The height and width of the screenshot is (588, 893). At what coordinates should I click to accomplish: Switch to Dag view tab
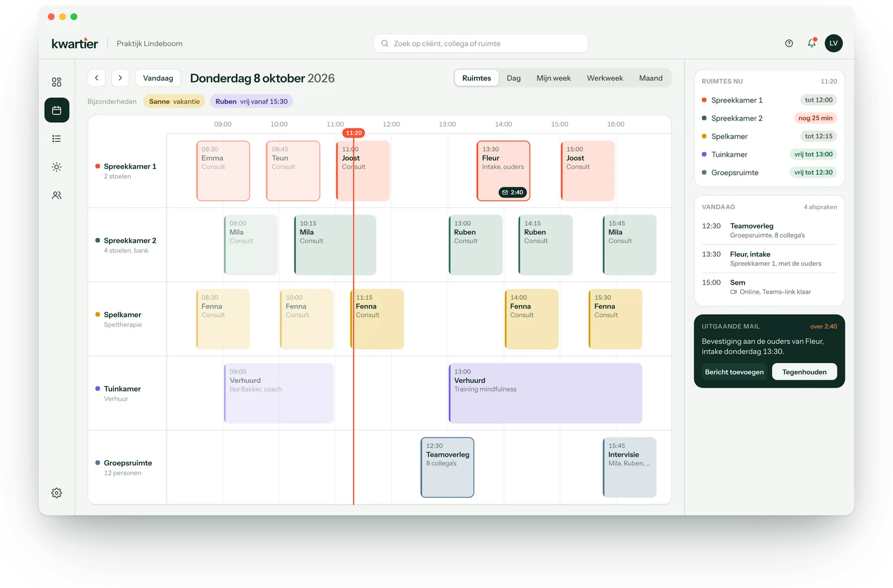[514, 78]
